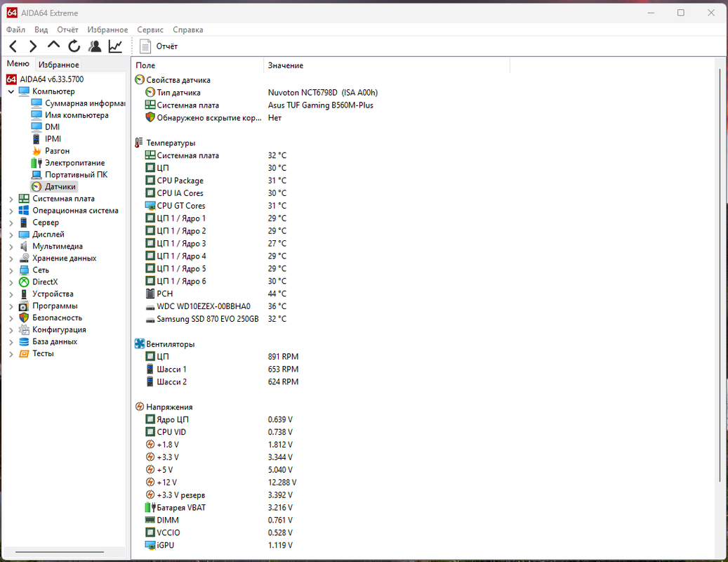
Task: Select the Шасси 1 fan row
Action: point(222,370)
